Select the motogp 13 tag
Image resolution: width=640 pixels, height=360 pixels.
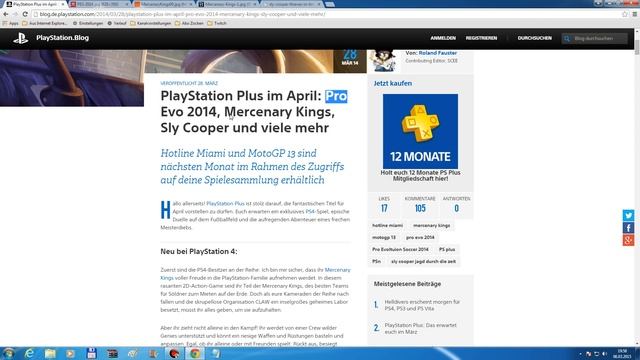click(384, 237)
